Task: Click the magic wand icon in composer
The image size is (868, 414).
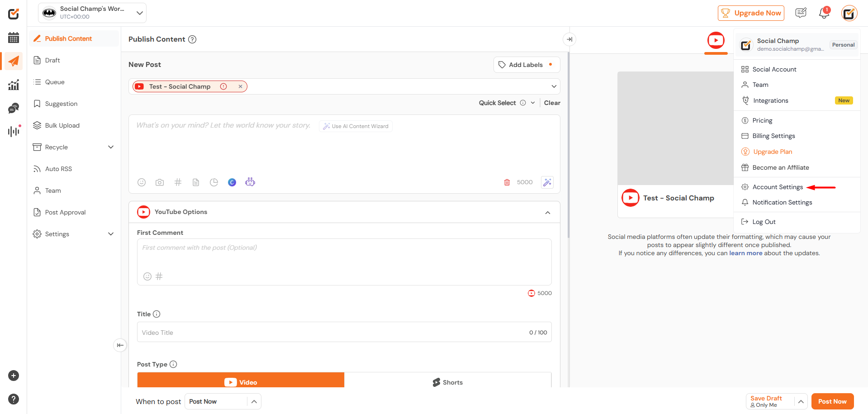Action: (x=547, y=182)
